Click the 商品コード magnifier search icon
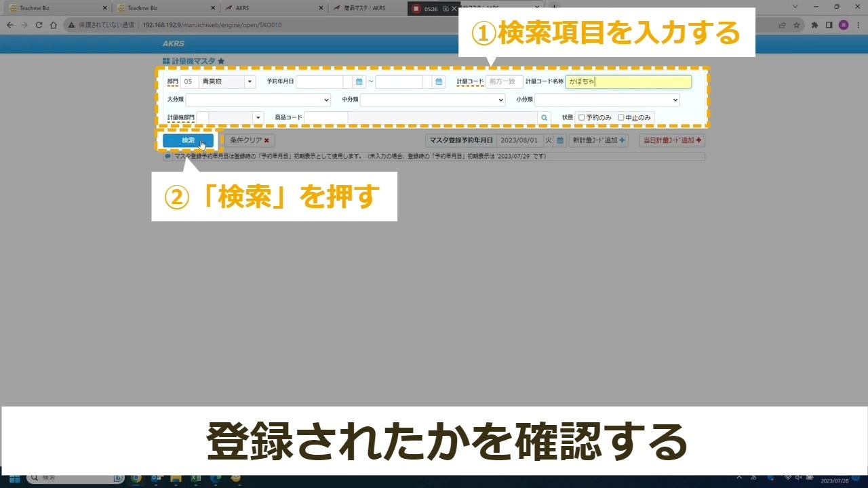 pos(544,118)
